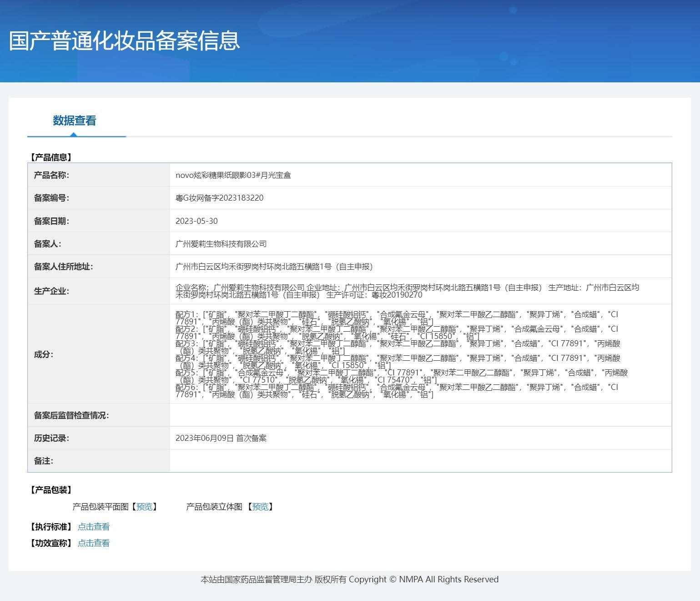Select product name novo炫彩糖果纸眼影03#月光宝盒
700x601 pixels.
coord(233,175)
